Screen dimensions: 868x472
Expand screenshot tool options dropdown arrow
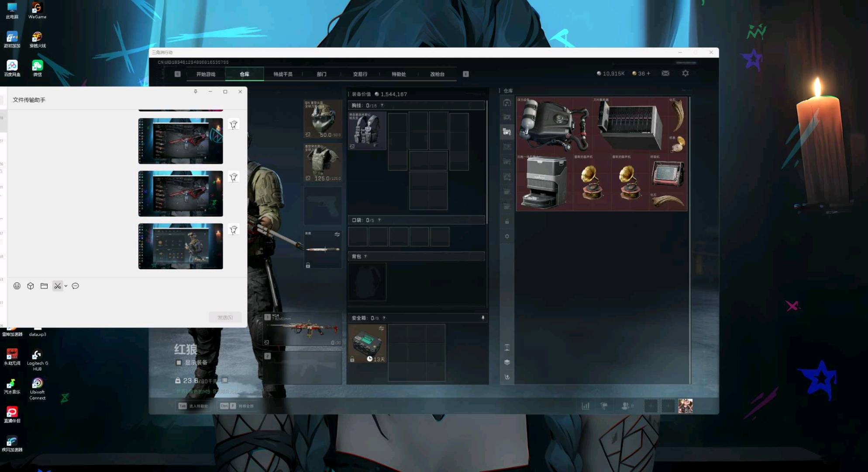pos(66,286)
